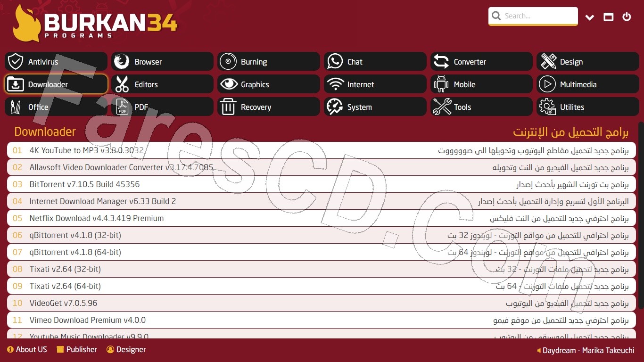Viewport: 644px width, 362px height.
Task: Select Allavsoft Video Downloader Converter entry
Action: pyautogui.click(x=322, y=167)
